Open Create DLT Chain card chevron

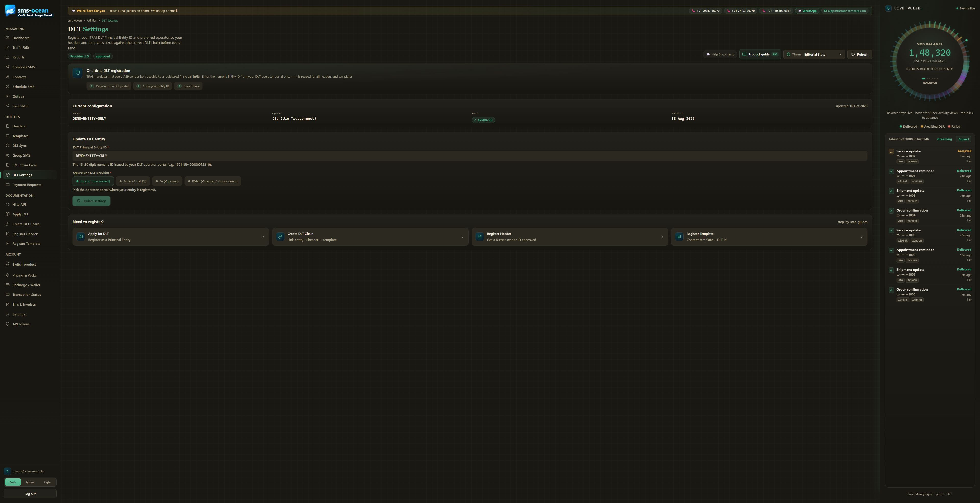pos(463,237)
